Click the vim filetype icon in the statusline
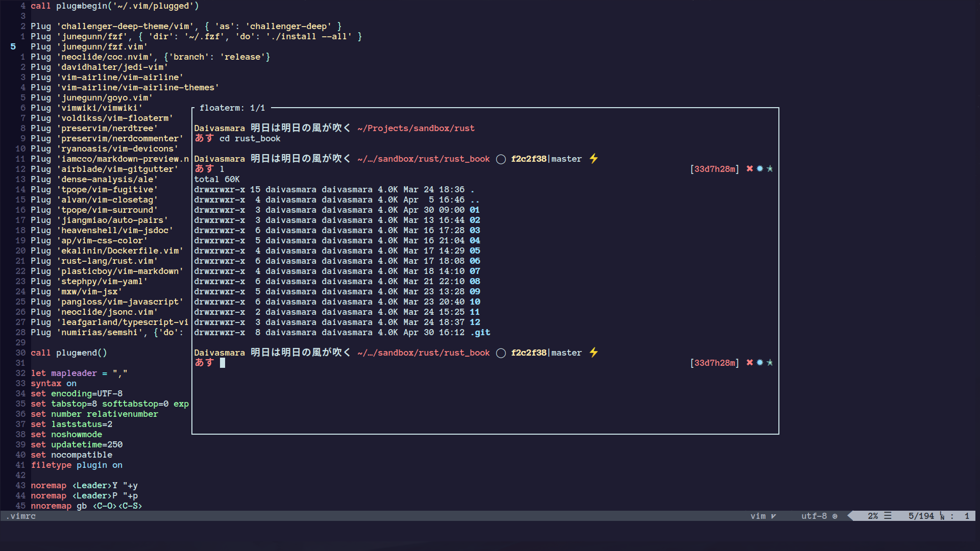The height and width of the screenshot is (551, 980). (774, 516)
